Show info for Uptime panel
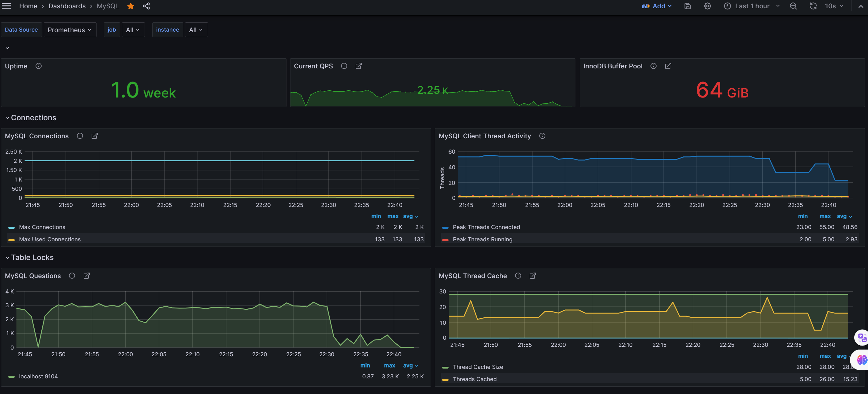 click(38, 66)
